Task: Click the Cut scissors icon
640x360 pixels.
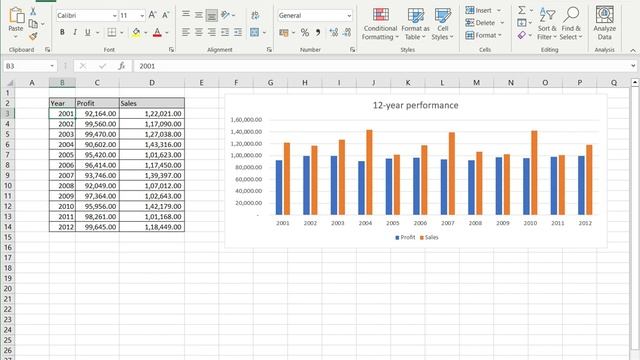Action: pos(33,11)
